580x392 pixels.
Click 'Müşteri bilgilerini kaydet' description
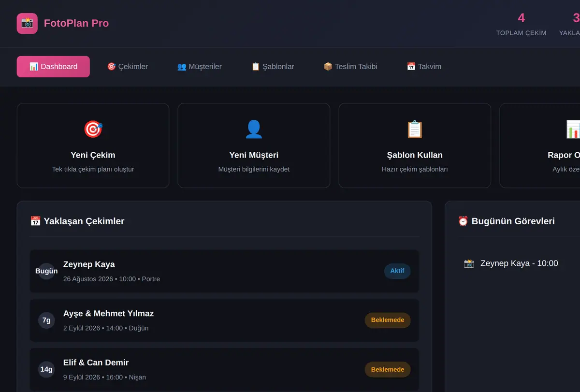[254, 169]
